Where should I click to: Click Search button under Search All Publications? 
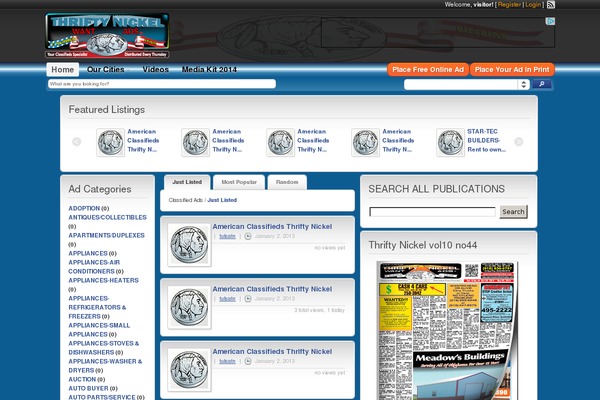coord(514,212)
